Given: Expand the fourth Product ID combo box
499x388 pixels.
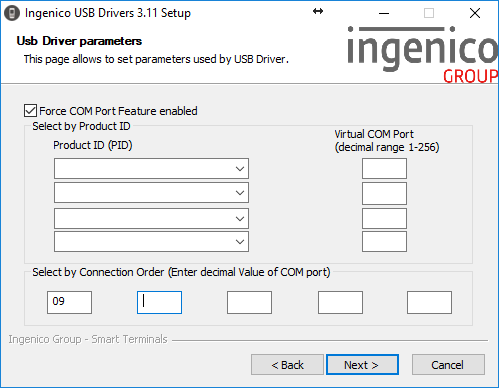Looking at the screenshot, I should click(x=151, y=242).
